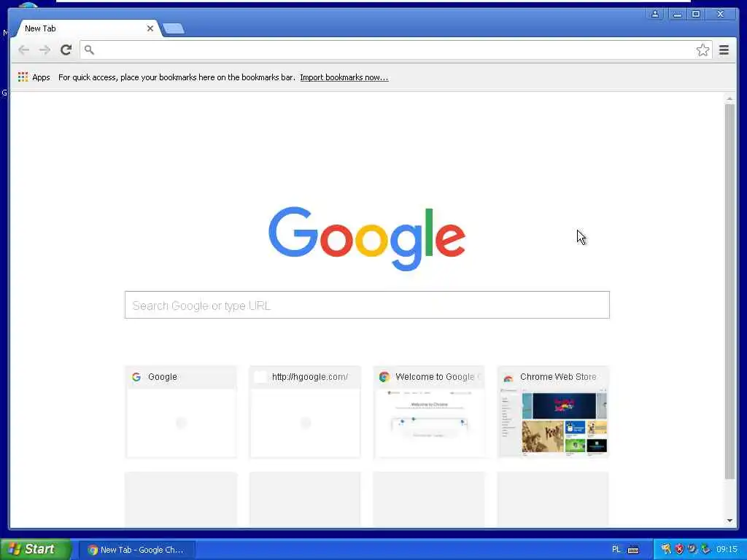Click the PL language indicator
Viewport: 747px width, 560px height.
point(616,550)
